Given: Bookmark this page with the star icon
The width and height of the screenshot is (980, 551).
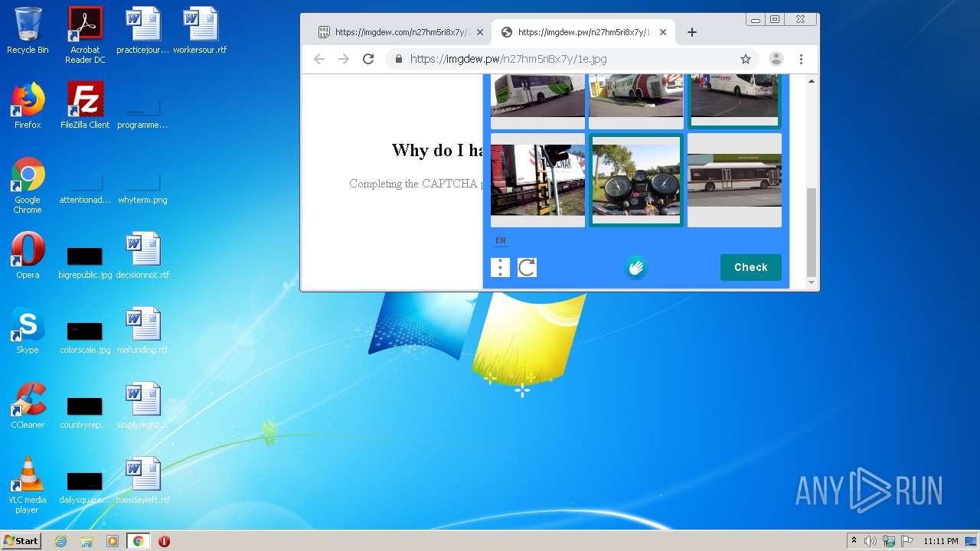Looking at the screenshot, I should click(745, 59).
